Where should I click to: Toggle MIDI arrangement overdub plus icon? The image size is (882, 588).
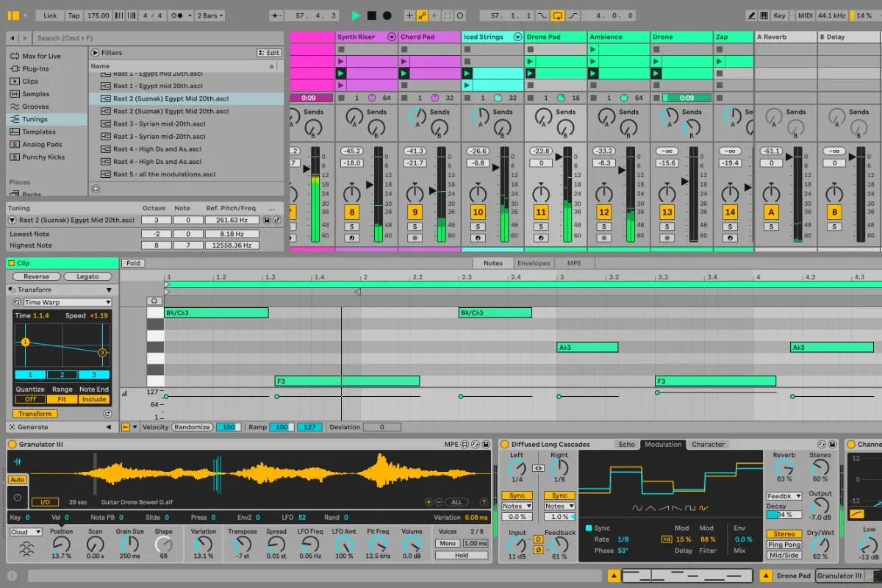pos(410,15)
